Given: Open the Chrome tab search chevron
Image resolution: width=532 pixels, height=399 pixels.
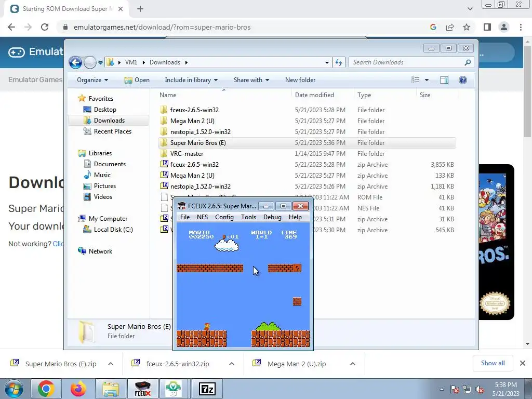Looking at the screenshot, I should [470, 9].
